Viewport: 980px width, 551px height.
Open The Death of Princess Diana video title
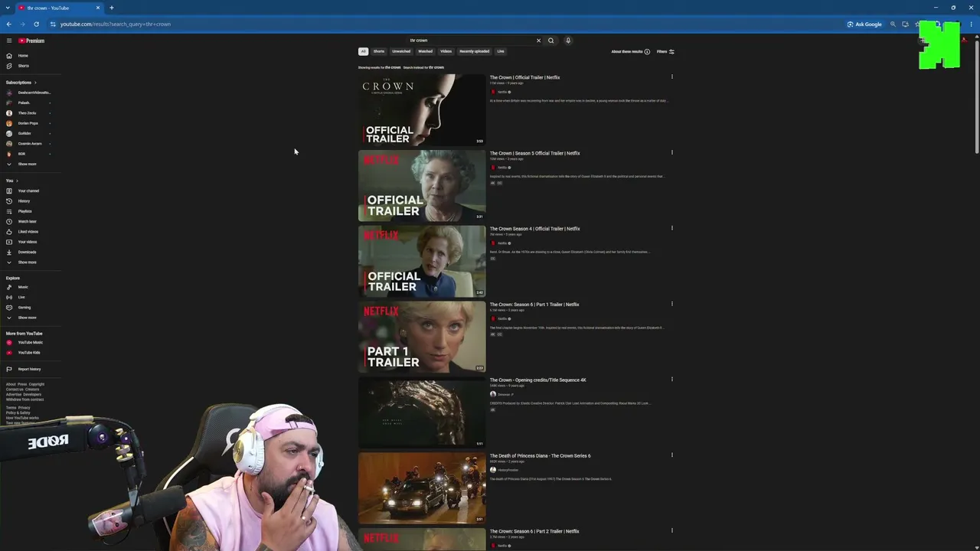point(540,456)
